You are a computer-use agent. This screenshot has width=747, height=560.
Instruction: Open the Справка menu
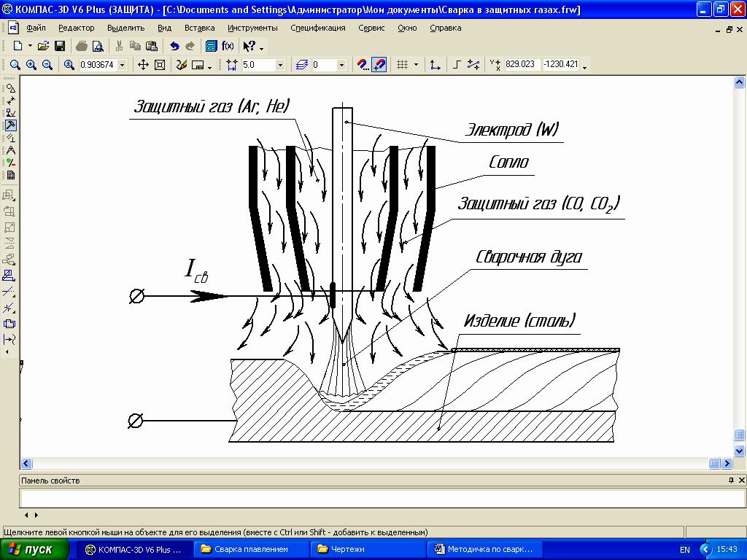(446, 28)
